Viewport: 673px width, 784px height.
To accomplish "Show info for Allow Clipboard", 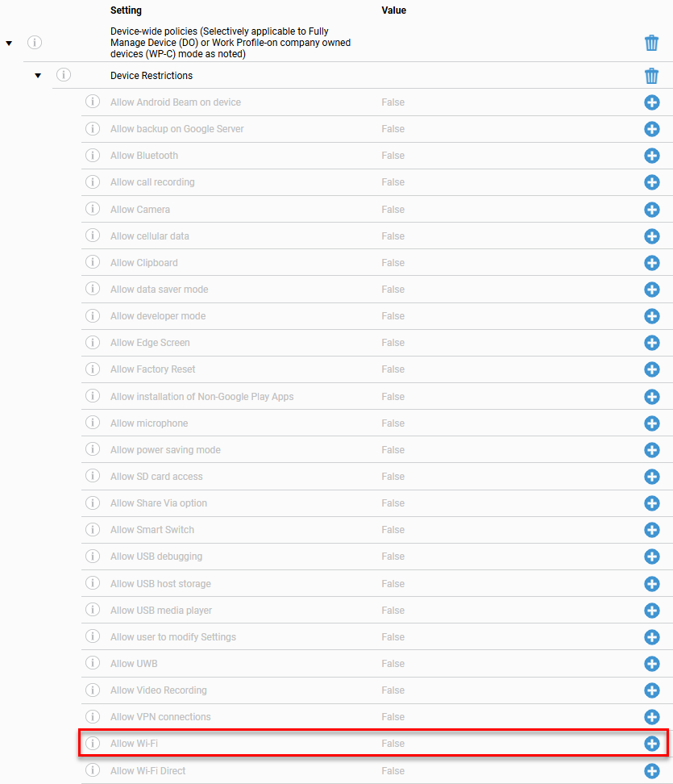I will point(93,262).
